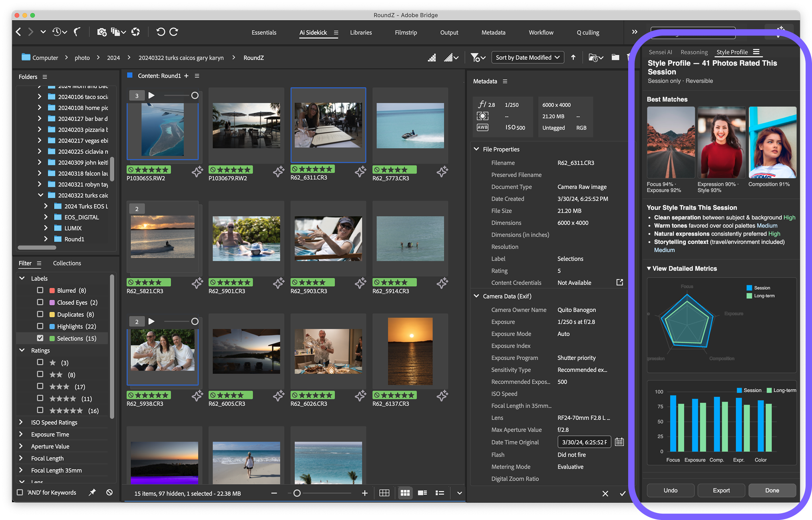The height and width of the screenshot is (520, 812).
Task: Switch to Filmstrip workspace
Action: tap(406, 32)
